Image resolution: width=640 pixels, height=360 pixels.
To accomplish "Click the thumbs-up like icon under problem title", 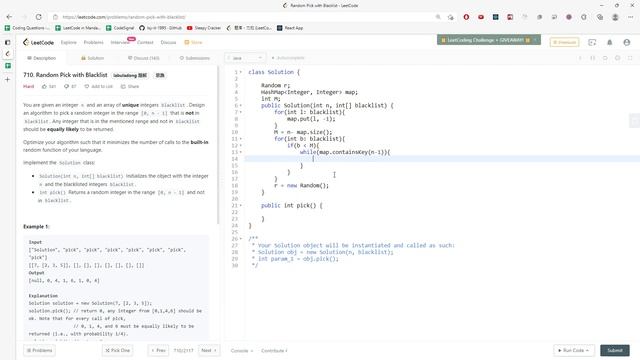I will pyautogui.click(x=44, y=87).
